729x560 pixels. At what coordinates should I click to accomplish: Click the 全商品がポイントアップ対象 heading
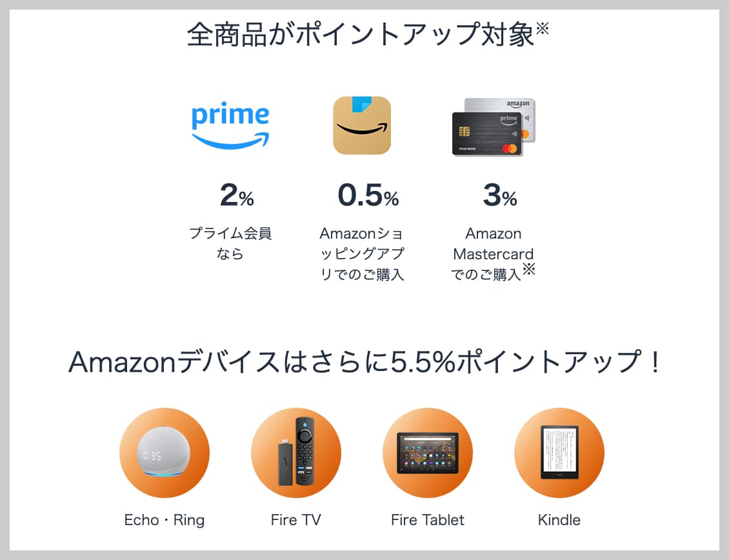click(x=360, y=35)
